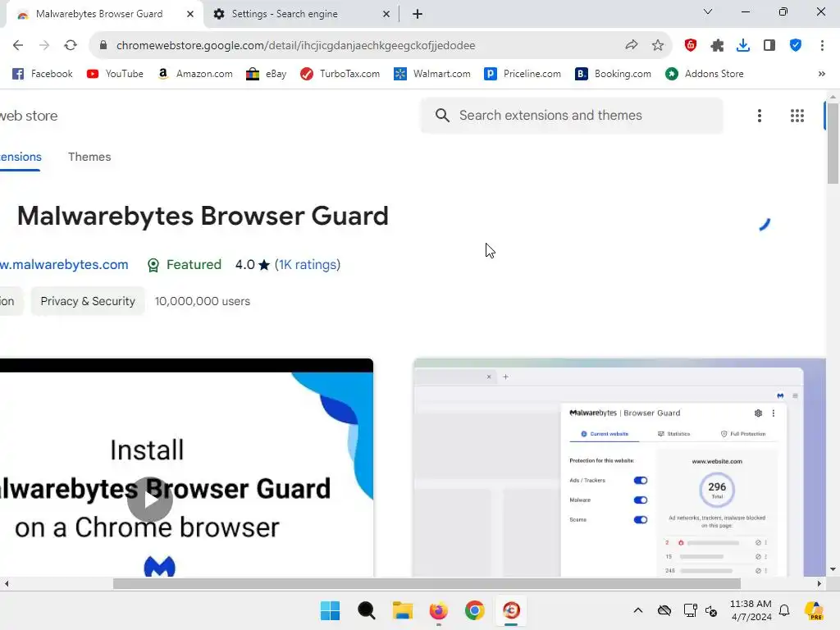Open the Privacy & Security category chip
Screen dimensions: 840x630
coord(88,301)
